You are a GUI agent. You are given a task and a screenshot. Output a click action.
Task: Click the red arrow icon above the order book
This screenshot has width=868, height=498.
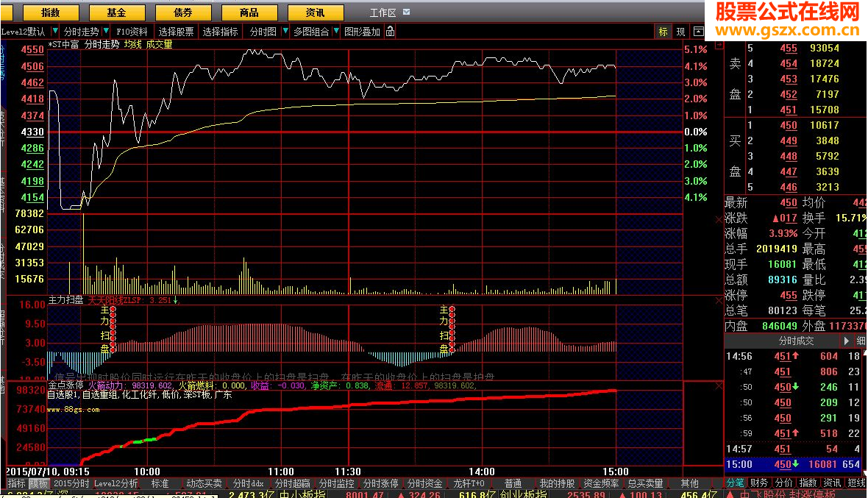pos(719,44)
